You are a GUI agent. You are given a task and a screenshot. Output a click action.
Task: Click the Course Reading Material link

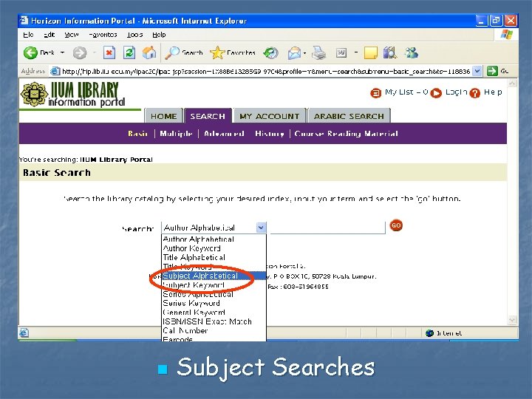click(346, 133)
